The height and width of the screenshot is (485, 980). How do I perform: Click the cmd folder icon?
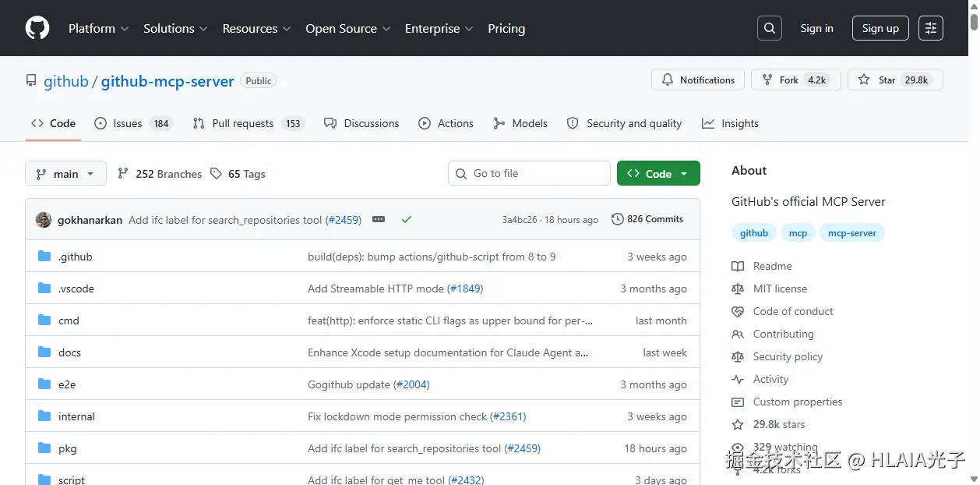tap(44, 320)
